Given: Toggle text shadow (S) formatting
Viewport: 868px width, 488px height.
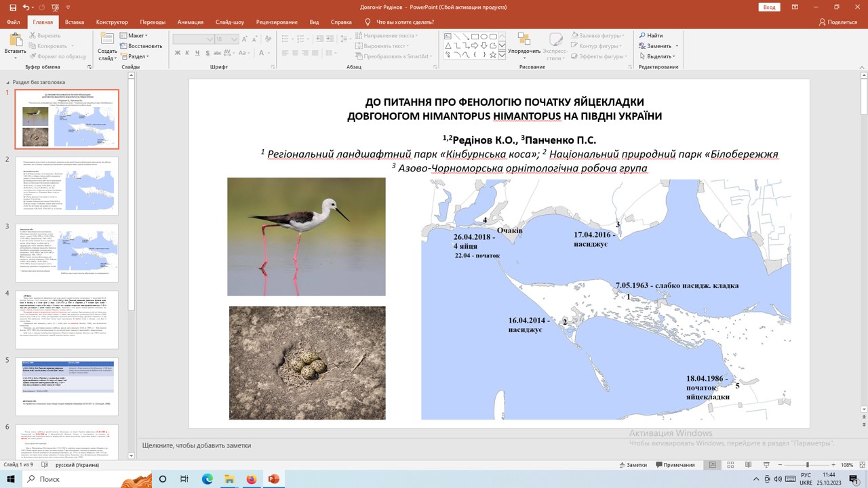Looking at the screenshot, I should click(x=208, y=53).
